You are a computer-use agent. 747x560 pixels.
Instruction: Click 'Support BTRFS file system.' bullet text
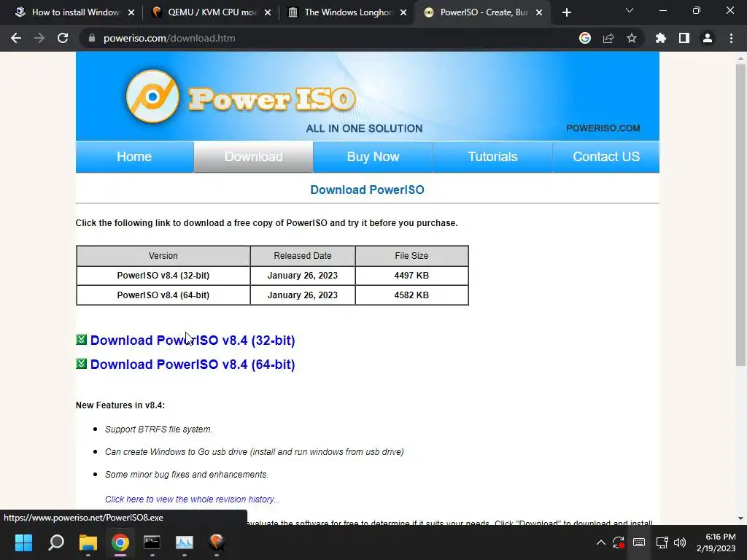pos(158,429)
